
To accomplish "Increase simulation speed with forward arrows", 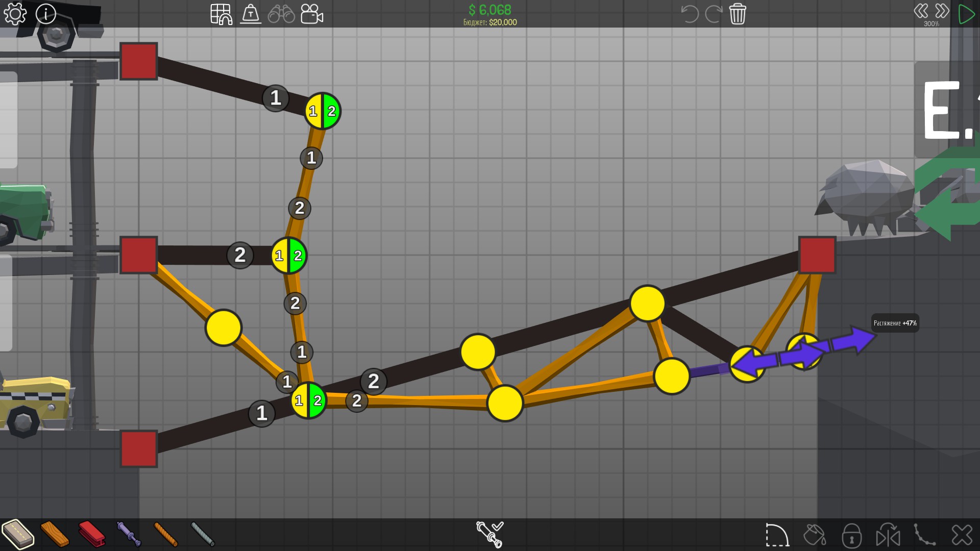I will pyautogui.click(x=942, y=11).
